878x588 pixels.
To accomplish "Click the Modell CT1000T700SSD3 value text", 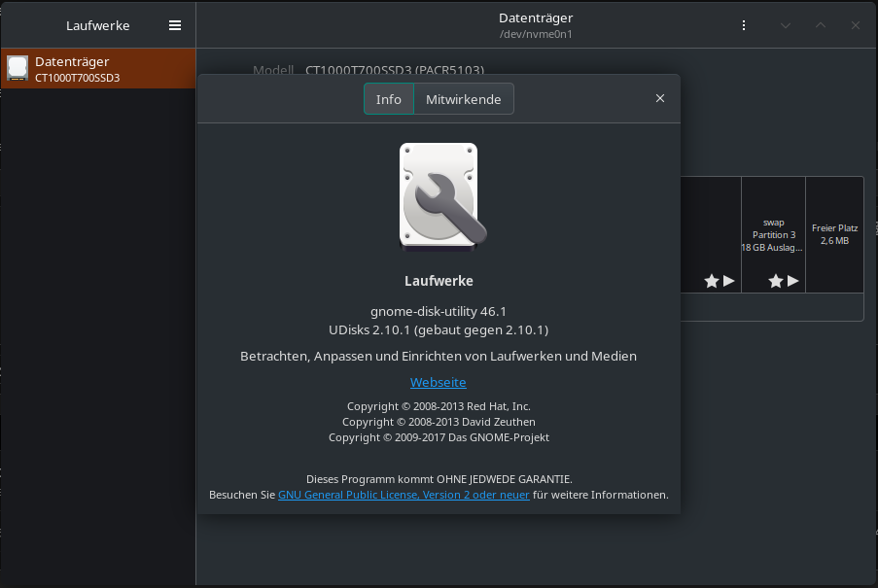I will (395, 71).
